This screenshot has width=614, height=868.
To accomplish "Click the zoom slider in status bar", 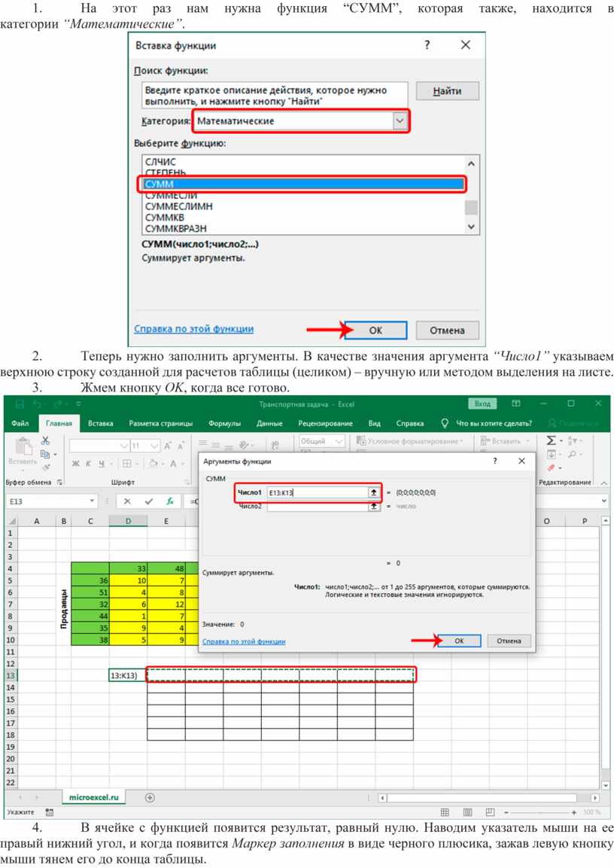I will (x=540, y=812).
